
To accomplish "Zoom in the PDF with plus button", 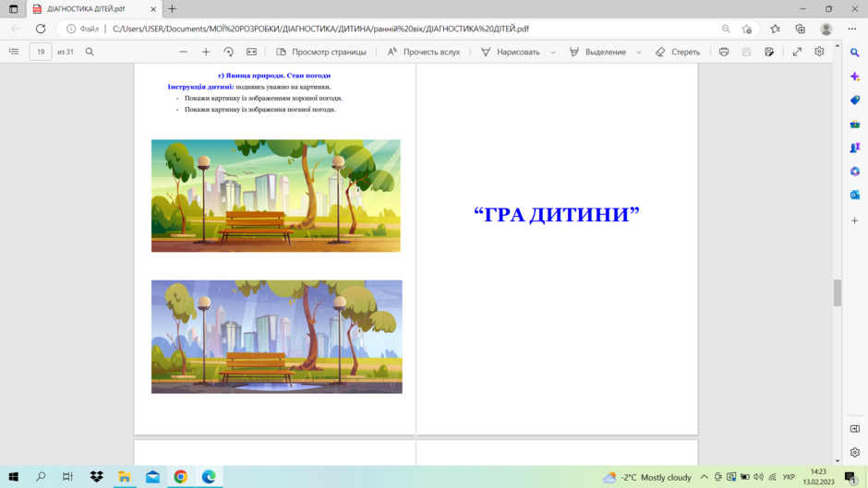I will 206,52.
